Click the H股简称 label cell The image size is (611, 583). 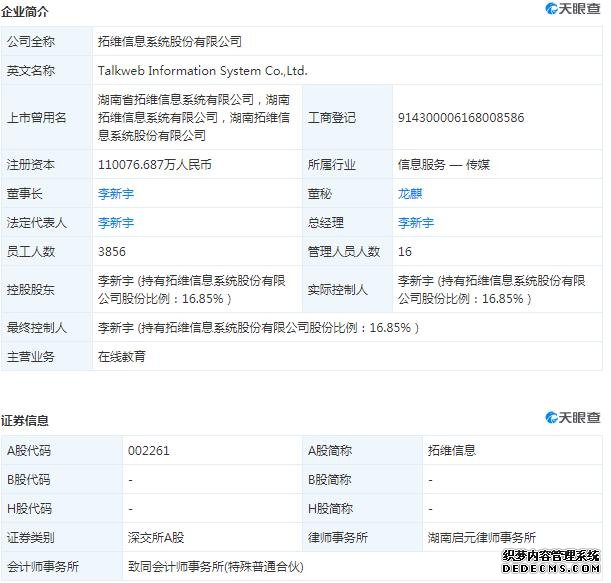[362, 509]
